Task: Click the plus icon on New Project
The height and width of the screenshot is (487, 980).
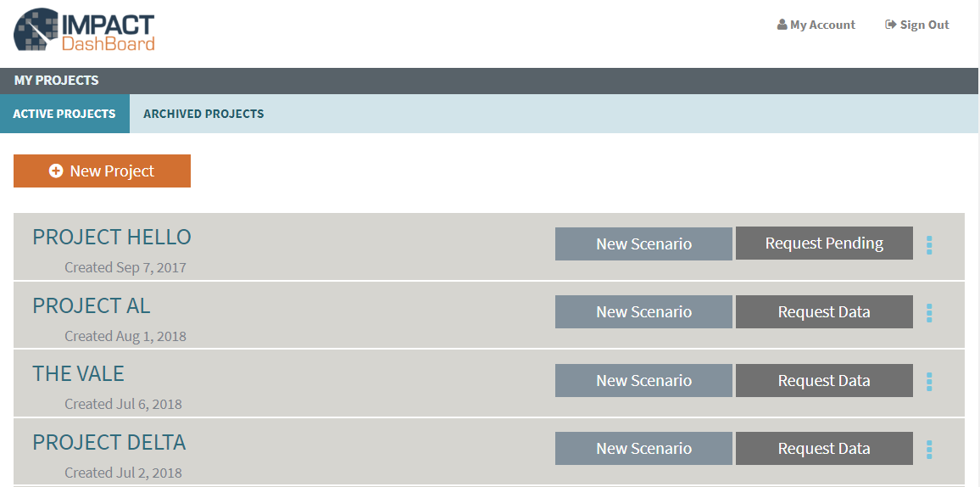Action: [56, 171]
